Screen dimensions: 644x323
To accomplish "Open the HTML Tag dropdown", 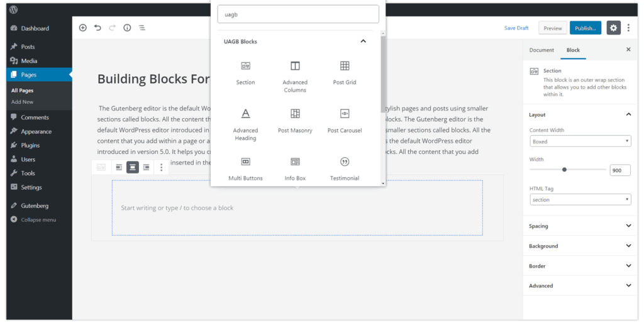I will (x=580, y=200).
